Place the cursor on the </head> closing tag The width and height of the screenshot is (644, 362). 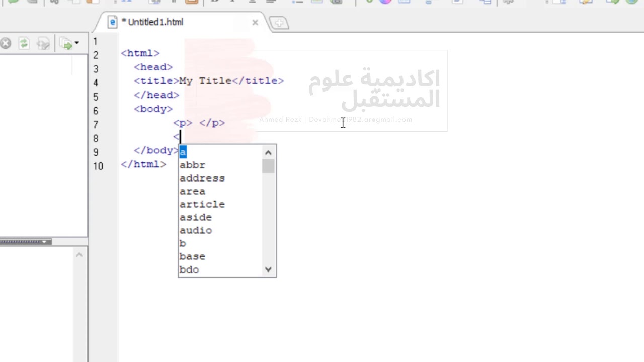pyautogui.click(x=156, y=95)
